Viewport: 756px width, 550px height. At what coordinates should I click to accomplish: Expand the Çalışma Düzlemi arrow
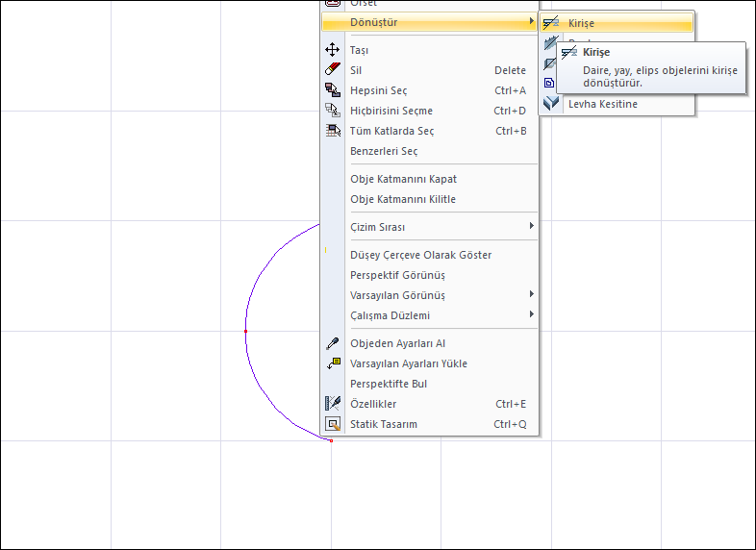coord(531,314)
